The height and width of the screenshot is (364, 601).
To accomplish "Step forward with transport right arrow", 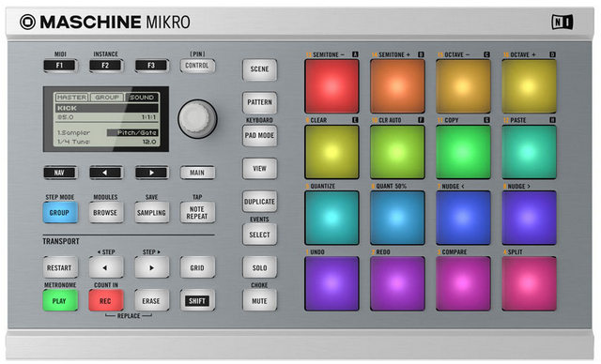I will coord(152,267).
